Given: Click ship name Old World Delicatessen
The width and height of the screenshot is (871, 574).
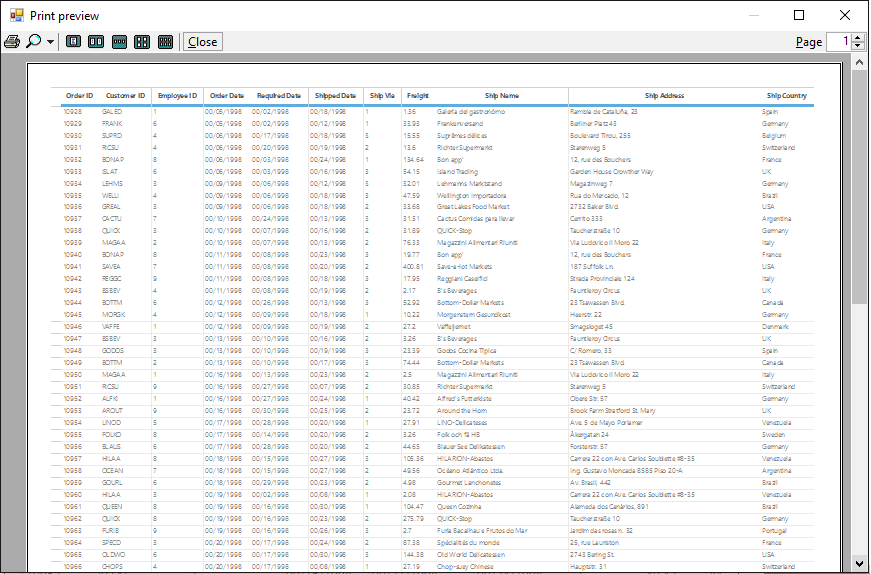Looking at the screenshot, I should tap(471, 555).
